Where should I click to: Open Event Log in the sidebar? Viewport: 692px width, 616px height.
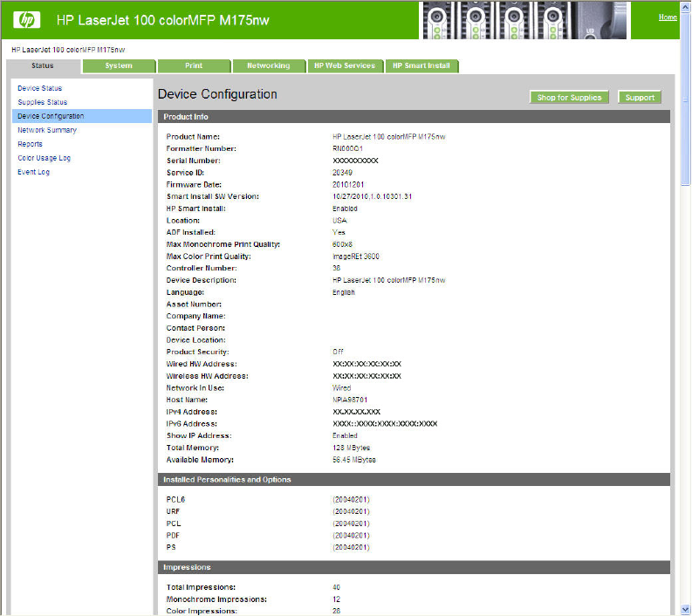[x=33, y=172]
